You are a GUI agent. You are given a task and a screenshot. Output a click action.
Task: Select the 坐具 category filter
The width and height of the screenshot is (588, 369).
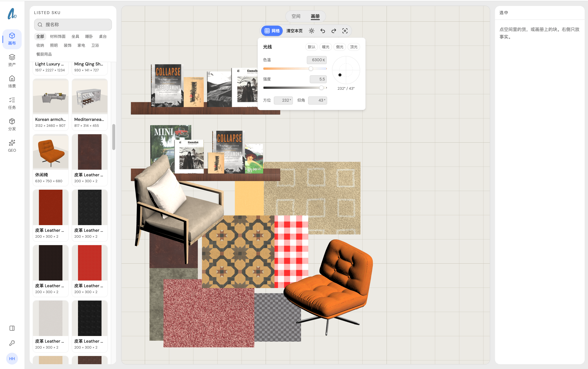point(75,36)
